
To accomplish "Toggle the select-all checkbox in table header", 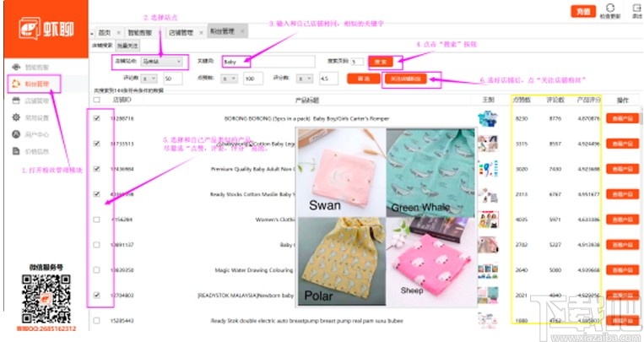I will point(96,100).
